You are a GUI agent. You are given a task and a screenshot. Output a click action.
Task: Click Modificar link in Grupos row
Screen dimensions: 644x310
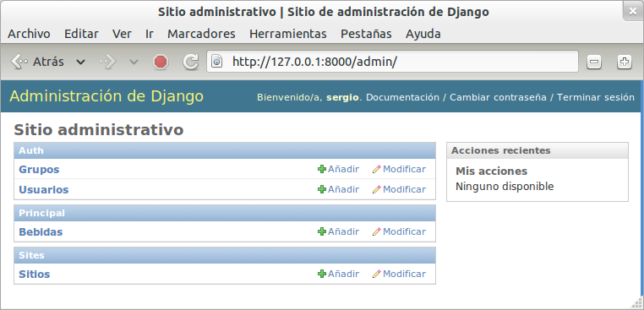tap(404, 169)
